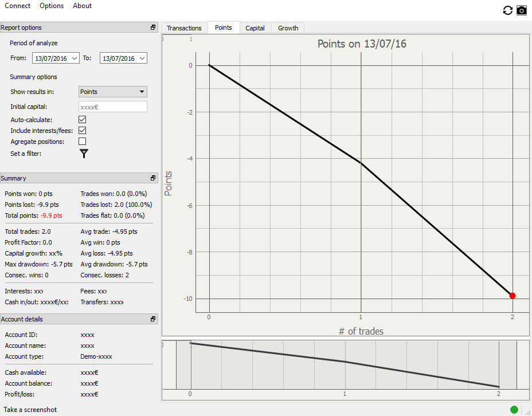The width and height of the screenshot is (532, 416).
Task: Click the window resize grip in status bar
Action: point(527,411)
